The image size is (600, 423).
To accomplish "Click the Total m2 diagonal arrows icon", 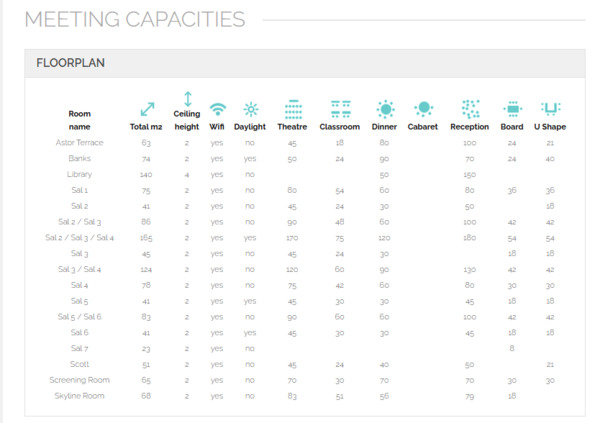I will [x=147, y=108].
